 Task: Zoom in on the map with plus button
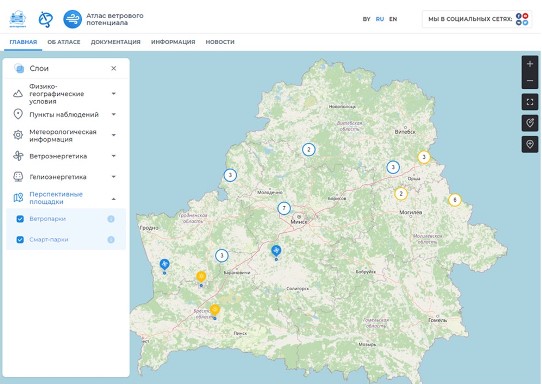click(530, 64)
